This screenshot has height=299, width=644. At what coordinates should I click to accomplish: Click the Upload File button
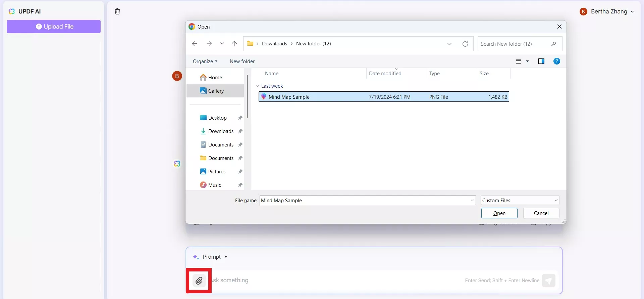coord(54,27)
